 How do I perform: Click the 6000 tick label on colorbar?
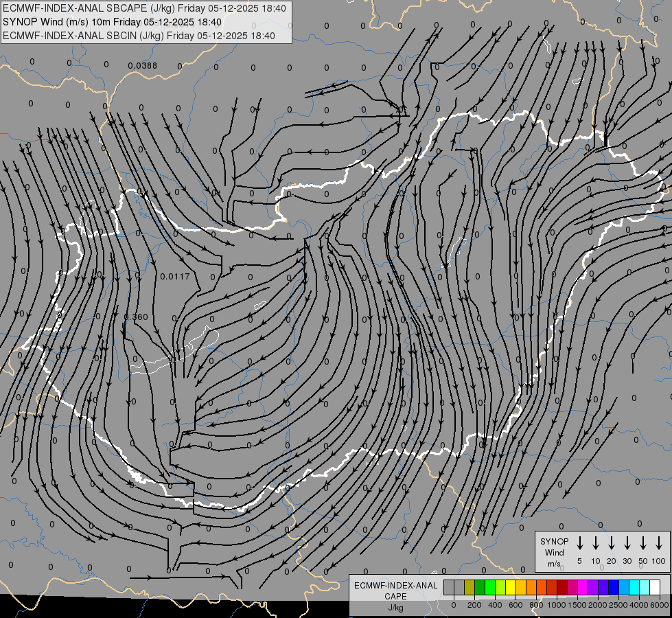click(x=660, y=605)
